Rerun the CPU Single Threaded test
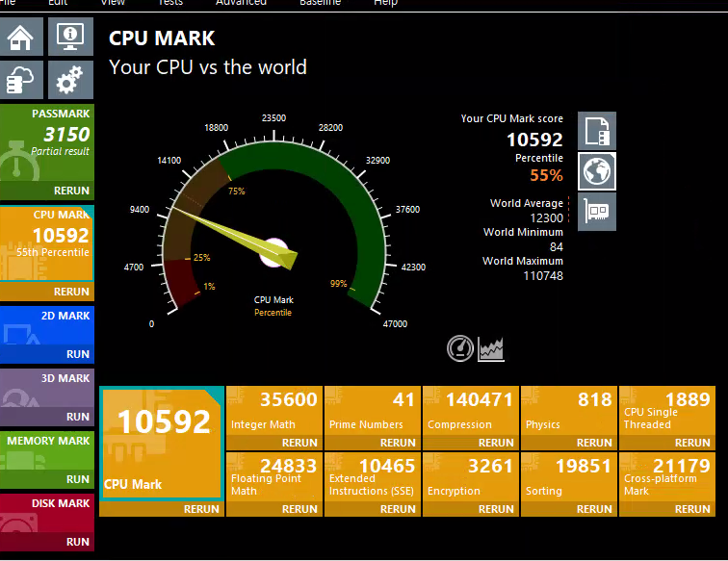The width and height of the screenshot is (728, 561). coord(692,443)
